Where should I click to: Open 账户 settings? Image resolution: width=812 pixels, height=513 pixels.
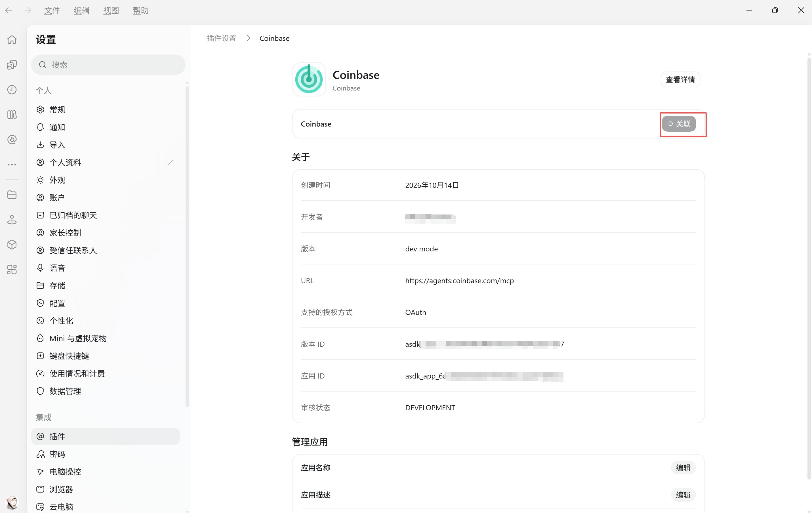point(106,197)
